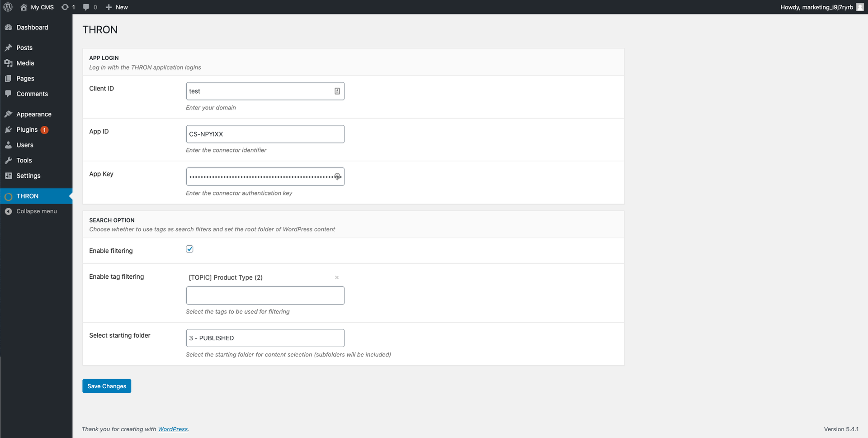Click the Appearance brush icon

click(x=8, y=114)
